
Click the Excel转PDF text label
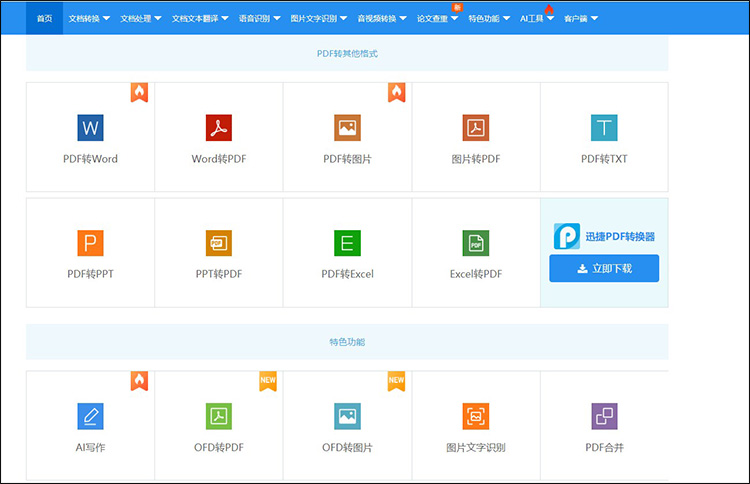point(476,274)
